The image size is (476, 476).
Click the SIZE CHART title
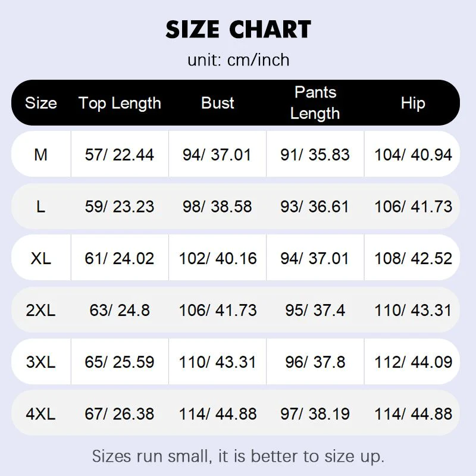[238, 30]
